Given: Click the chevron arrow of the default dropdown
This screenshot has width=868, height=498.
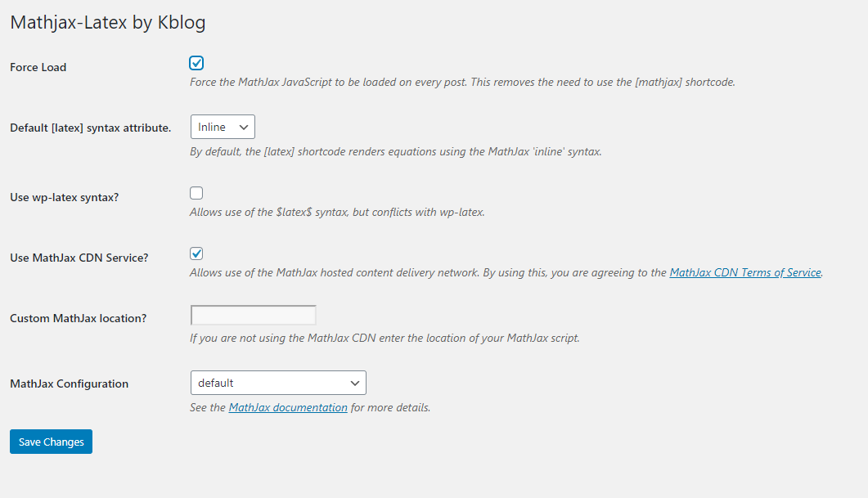Looking at the screenshot, I should coord(355,384).
